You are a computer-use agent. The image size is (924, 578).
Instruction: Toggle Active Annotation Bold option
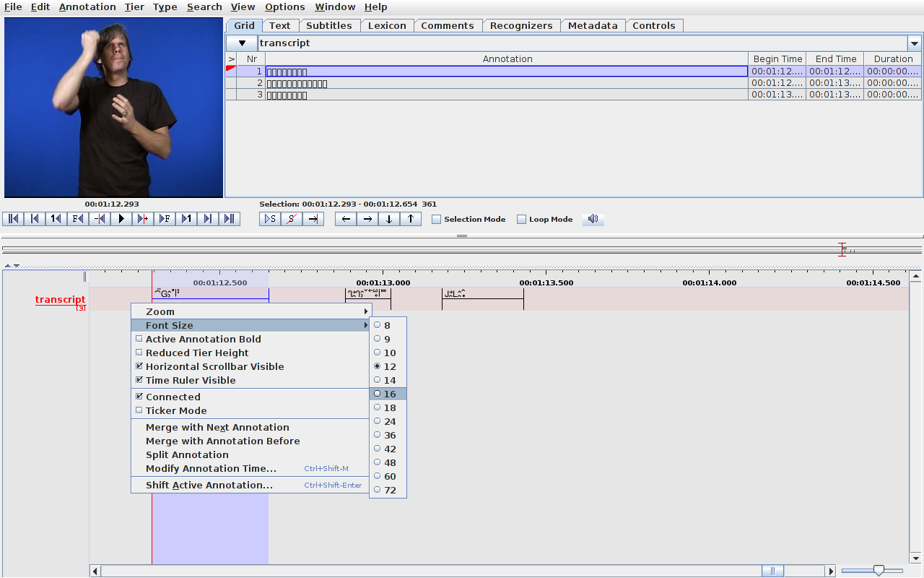coord(250,340)
